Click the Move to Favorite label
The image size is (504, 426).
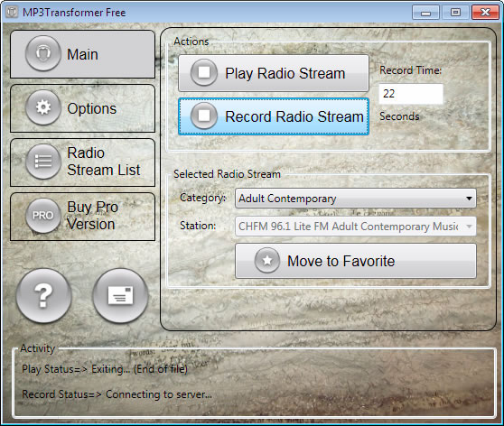click(341, 261)
